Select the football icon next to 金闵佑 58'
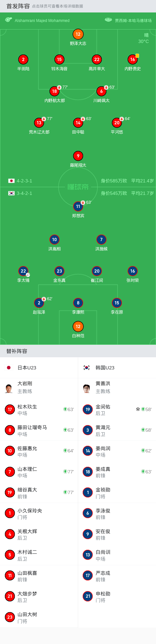This screenshot has height=644, width=156. pos(138,409)
